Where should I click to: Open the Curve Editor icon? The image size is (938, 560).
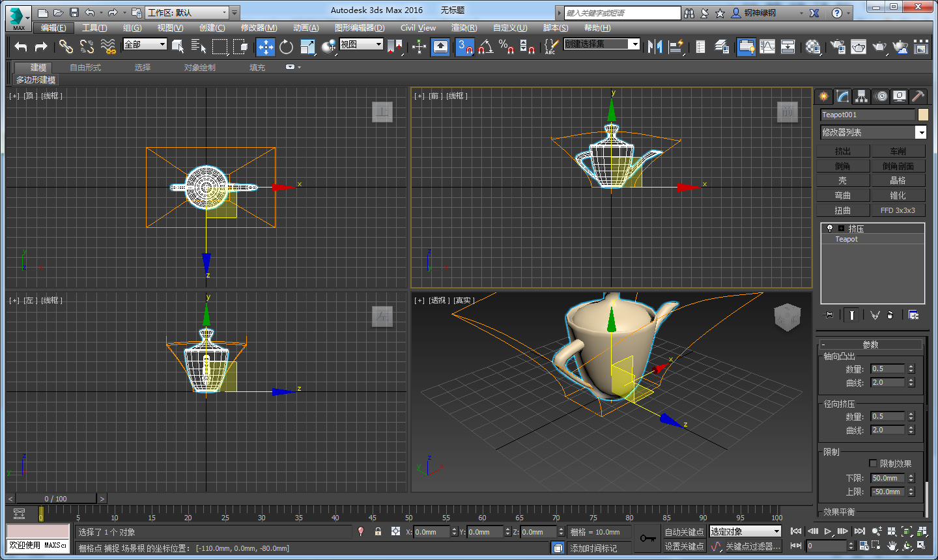(768, 46)
